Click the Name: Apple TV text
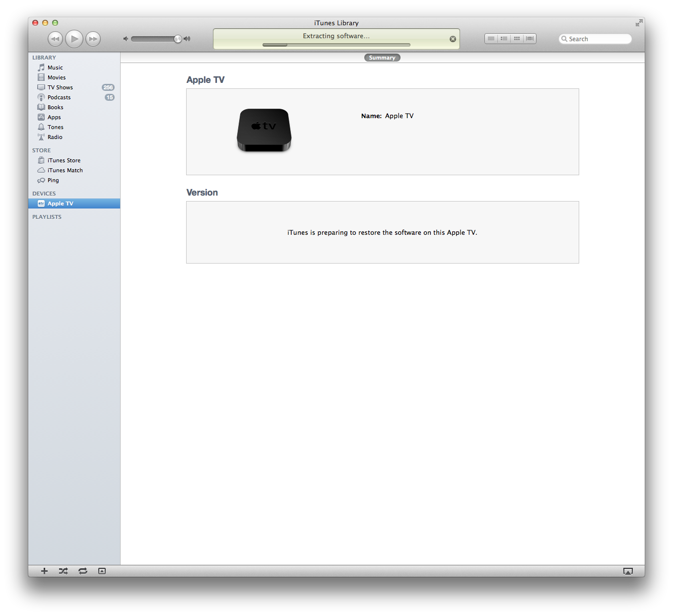Viewport: 673px width, 616px height. (x=387, y=116)
